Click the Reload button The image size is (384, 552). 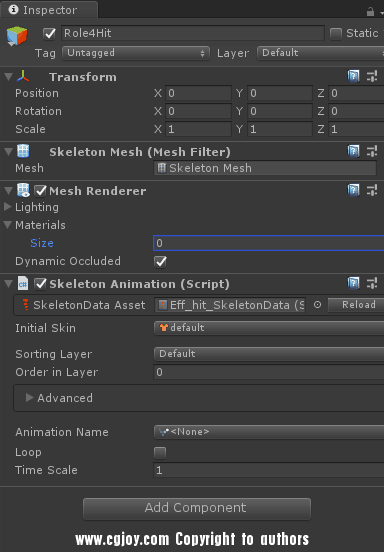[x=356, y=305]
